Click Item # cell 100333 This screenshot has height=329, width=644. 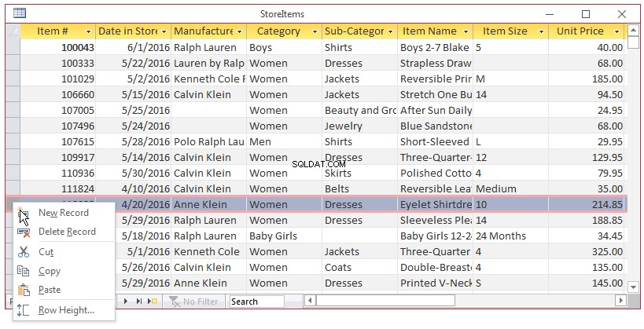pos(58,63)
